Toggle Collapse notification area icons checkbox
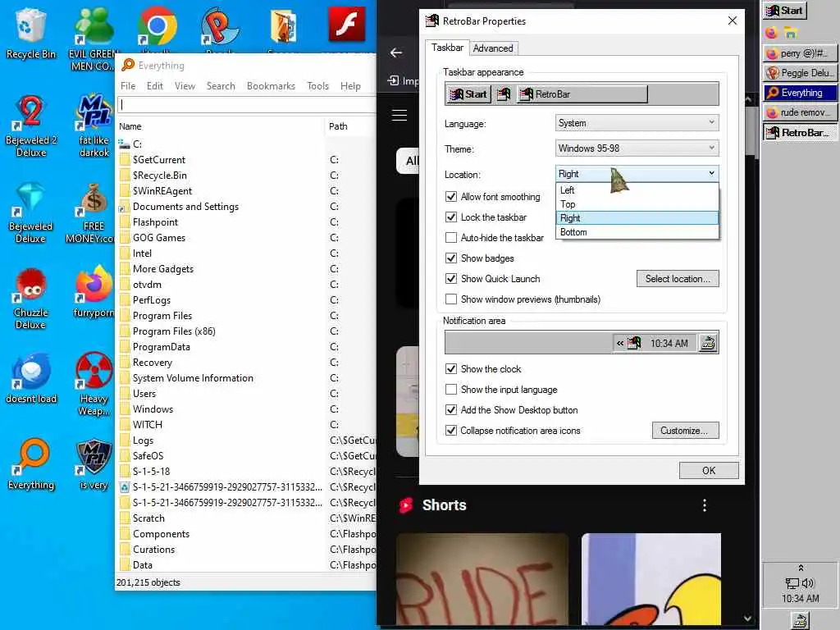The height and width of the screenshot is (630, 840). (451, 430)
